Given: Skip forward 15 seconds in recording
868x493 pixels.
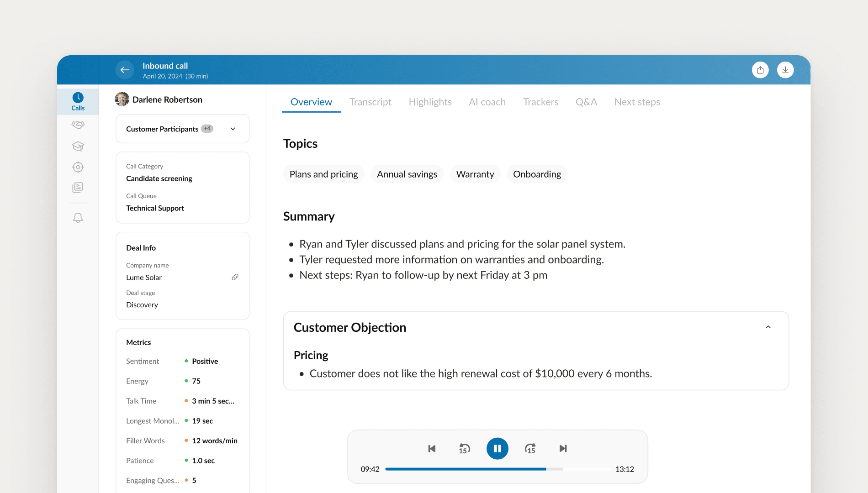Looking at the screenshot, I should coord(530,448).
